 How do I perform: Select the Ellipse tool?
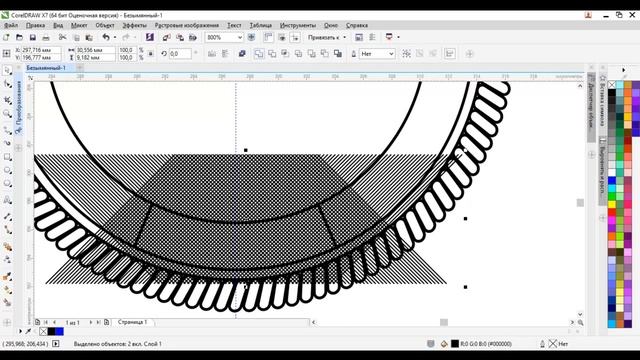[7, 170]
